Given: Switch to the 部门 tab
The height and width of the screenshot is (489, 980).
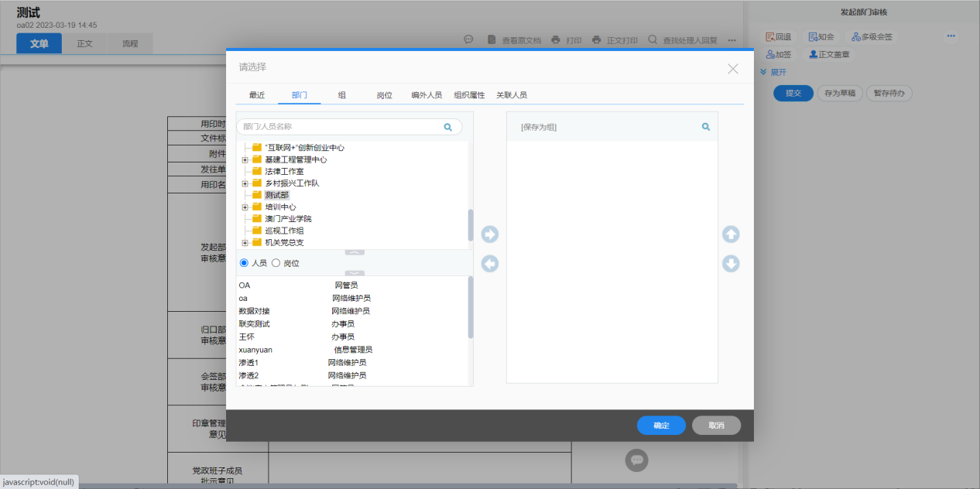Looking at the screenshot, I should (x=300, y=95).
